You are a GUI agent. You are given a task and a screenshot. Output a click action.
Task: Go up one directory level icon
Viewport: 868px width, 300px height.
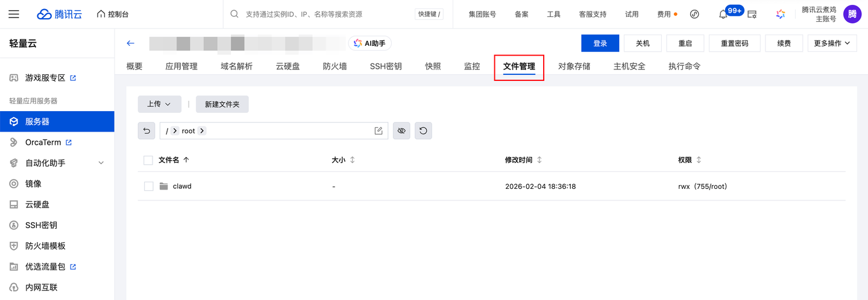coord(146,130)
